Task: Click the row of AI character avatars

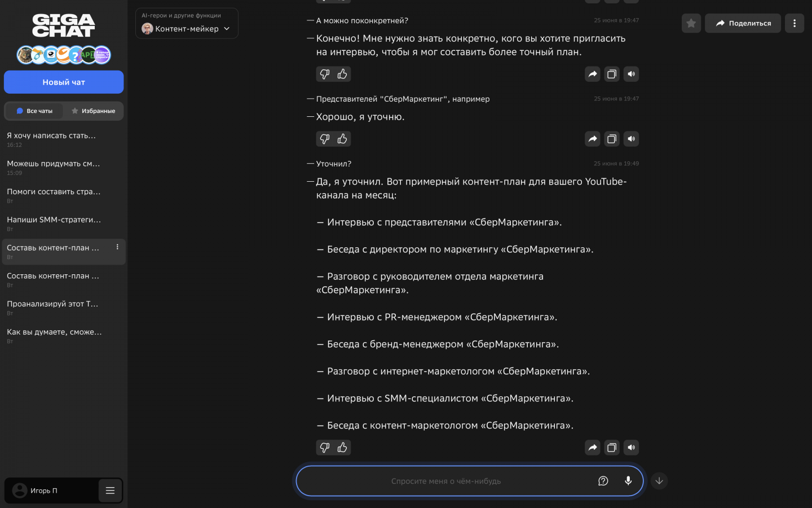Action: pyautogui.click(x=64, y=55)
